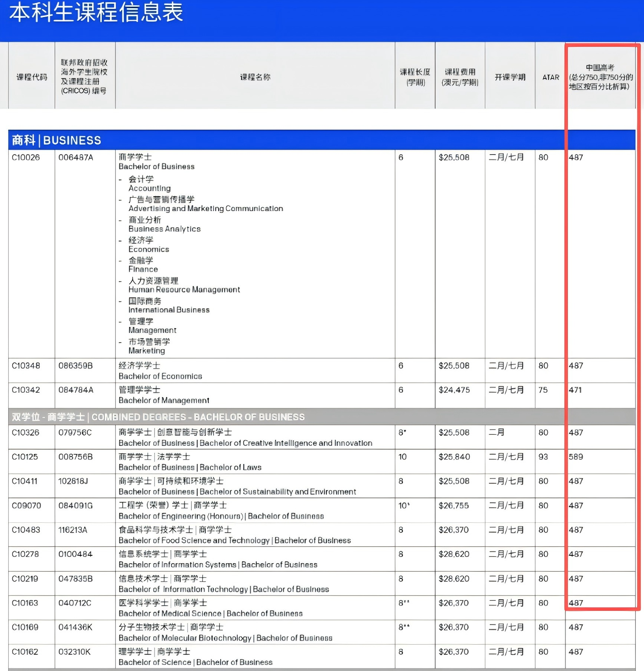This screenshot has height=671, width=644.
Task: Click course code C10483
Action: click(26, 530)
